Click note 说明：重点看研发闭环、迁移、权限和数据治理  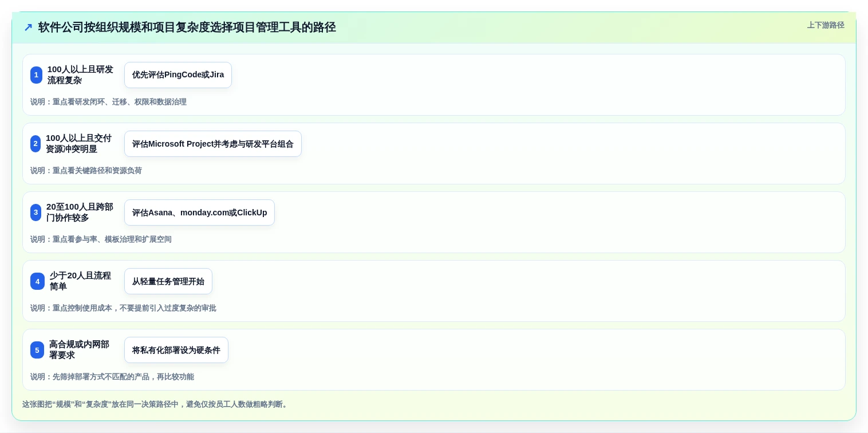point(108,102)
